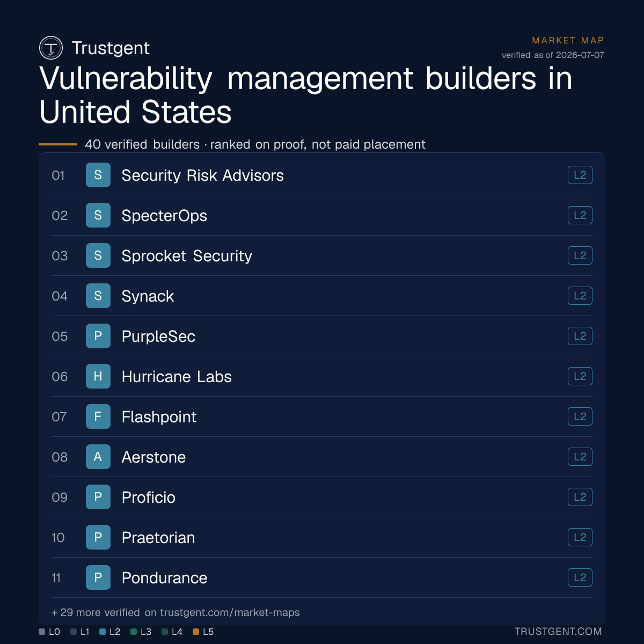Click the S avatar next to SpecterOps
644x644 pixels.
click(x=98, y=215)
